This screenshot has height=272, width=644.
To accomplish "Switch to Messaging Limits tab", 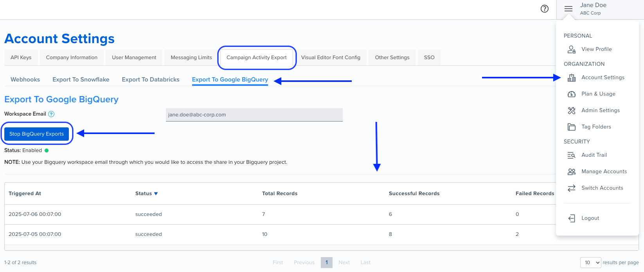I will tap(191, 57).
